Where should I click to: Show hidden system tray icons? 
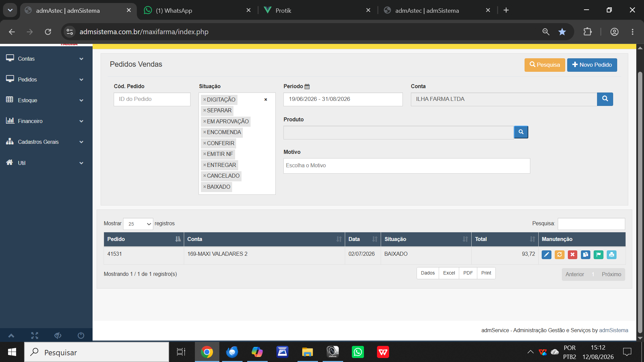pyautogui.click(x=530, y=352)
